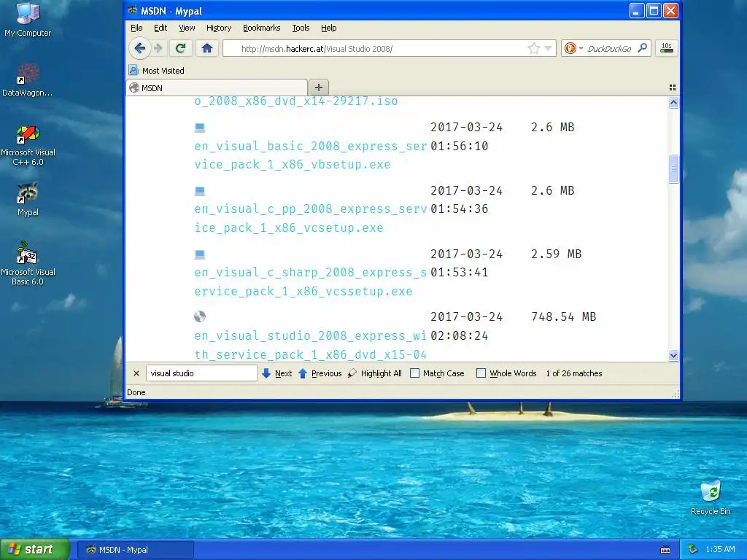Open en_visual_studio_2008_express_with_service_pack link
The width and height of the screenshot is (747, 560).
coord(310,345)
